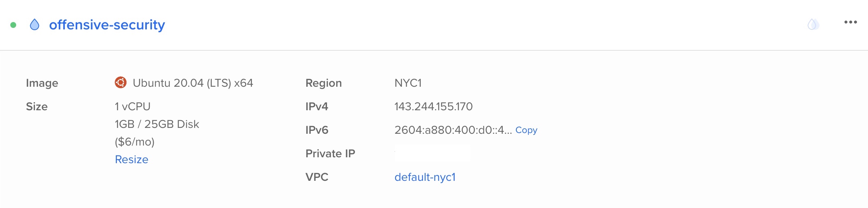Click the Private IP label

point(330,154)
